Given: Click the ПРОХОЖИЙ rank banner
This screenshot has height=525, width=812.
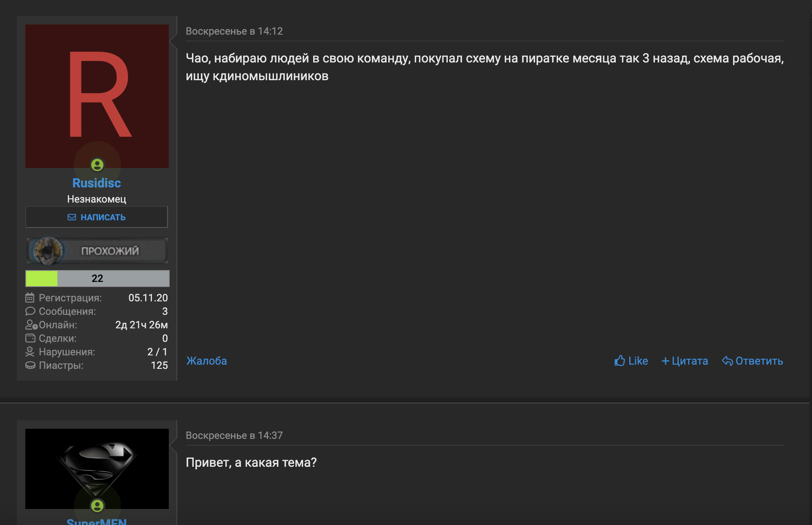Looking at the screenshot, I should pyautogui.click(x=97, y=251).
